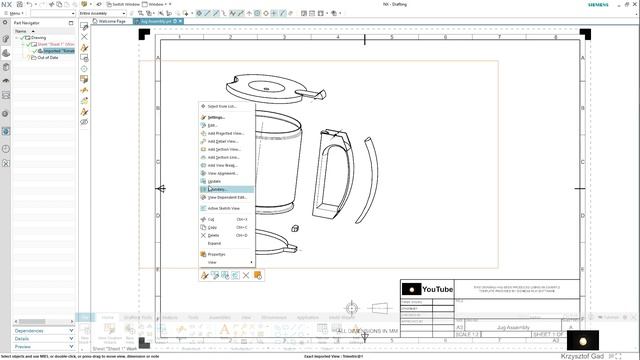Open the History clock sidebar icon
640x360 pixels.
click(6, 149)
